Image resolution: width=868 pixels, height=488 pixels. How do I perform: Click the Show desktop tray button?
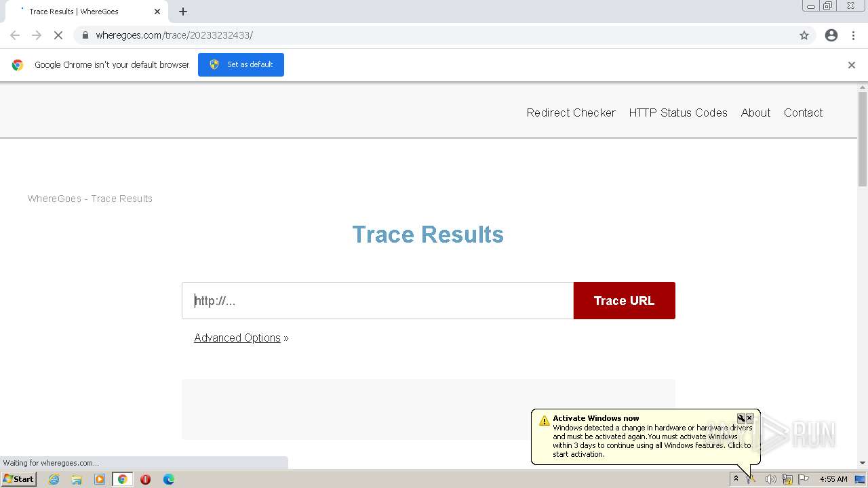click(860, 479)
